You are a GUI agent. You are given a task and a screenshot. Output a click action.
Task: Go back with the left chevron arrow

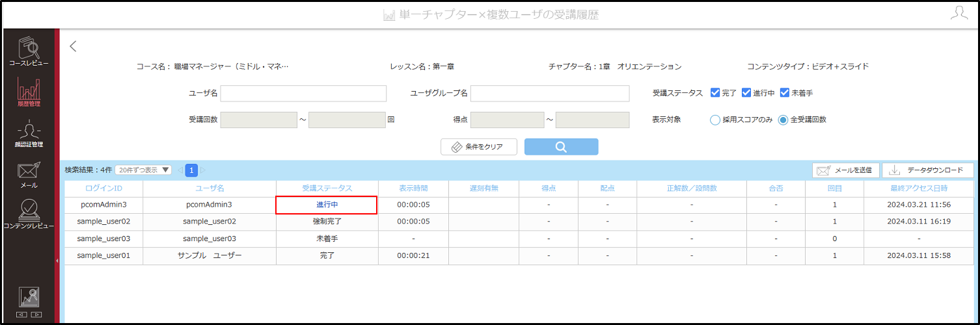[73, 46]
